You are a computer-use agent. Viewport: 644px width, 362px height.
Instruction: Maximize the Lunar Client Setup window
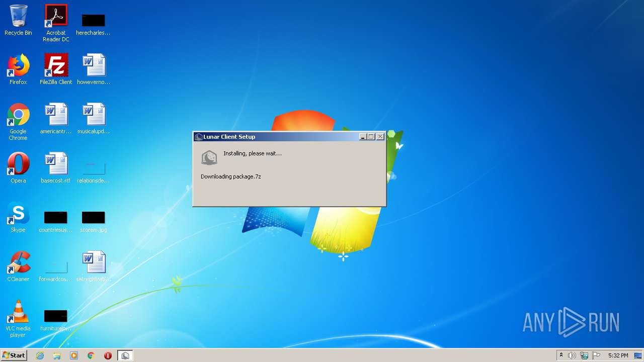tap(371, 137)
